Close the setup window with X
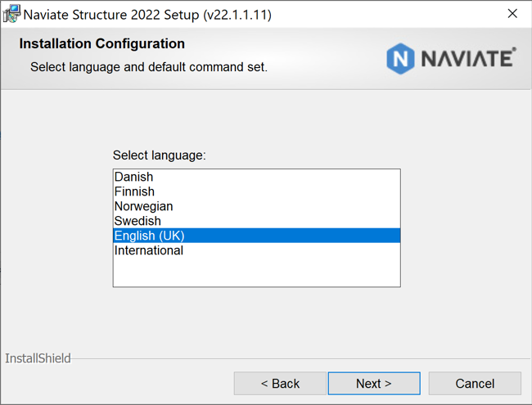The height and width of the screenshot is (405, 532). (x=512, y=14)
